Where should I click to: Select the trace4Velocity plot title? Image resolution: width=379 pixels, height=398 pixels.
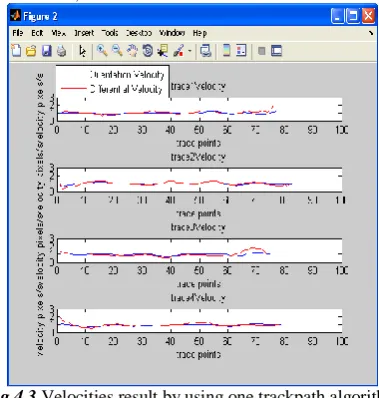click(x=198, y=297)
